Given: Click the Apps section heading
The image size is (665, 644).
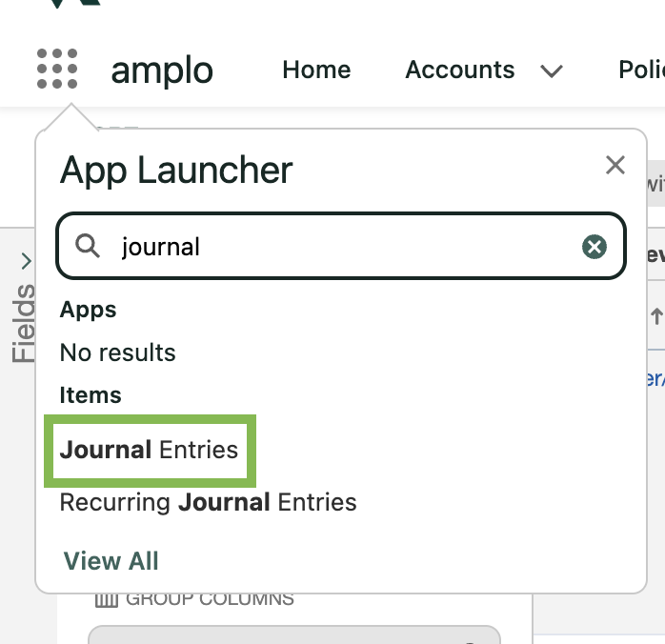Looking at the screenshot, I should point(89,310).
